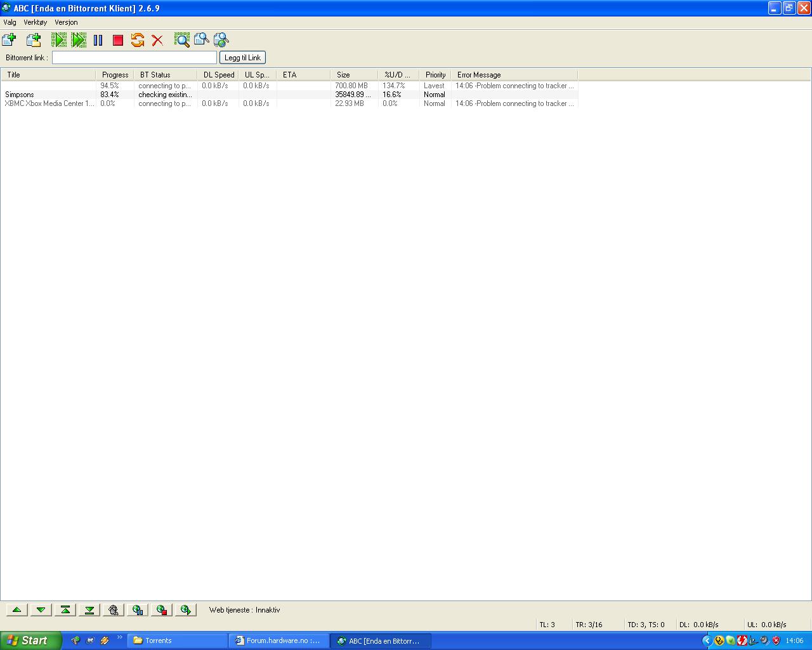
Task: Click globe with red square icon
Action: point(162,610)
